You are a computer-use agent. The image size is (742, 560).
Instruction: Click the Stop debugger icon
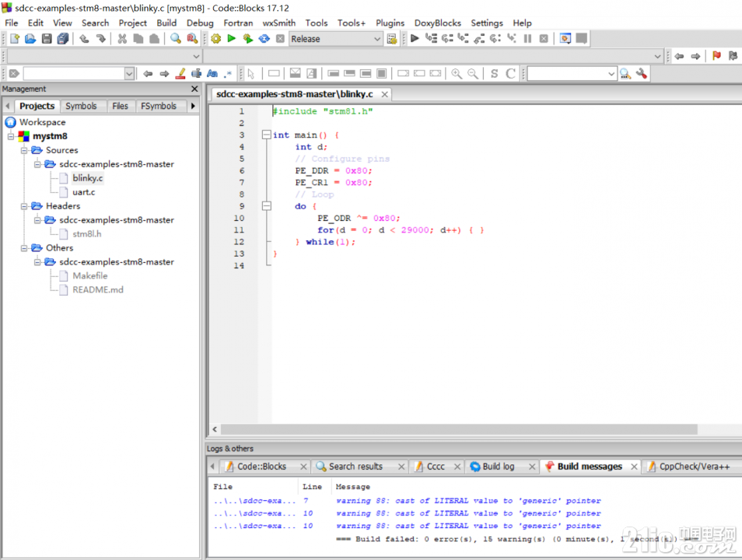pyautogui.click(x=544, y=38)
